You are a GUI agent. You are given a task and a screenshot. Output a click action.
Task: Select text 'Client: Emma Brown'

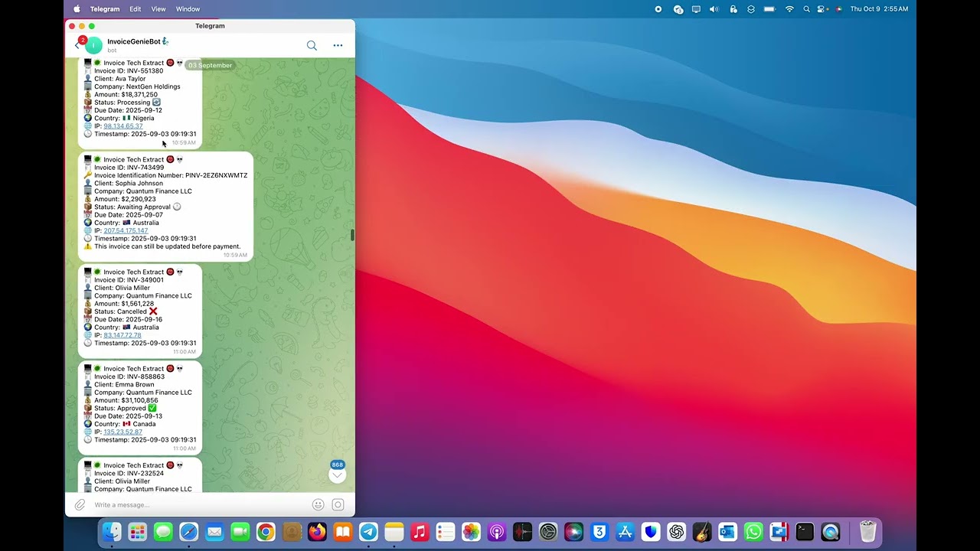(x=124, y=384)
